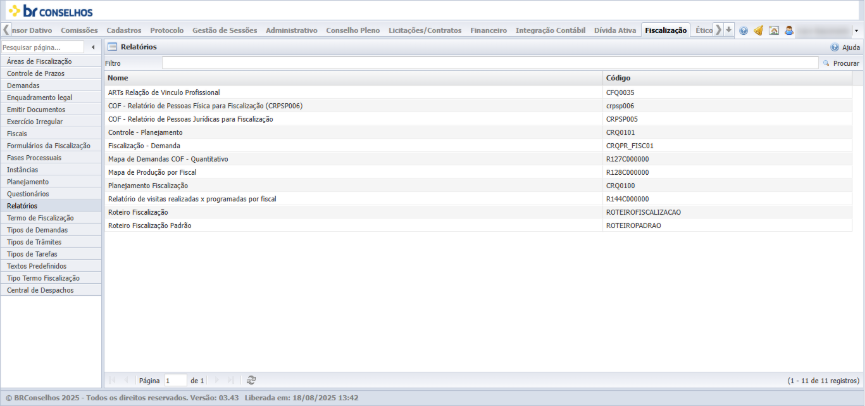Viewport: 865px width, 406px height.
Task: Sort by the Código column header
Action: pos(728,78)
